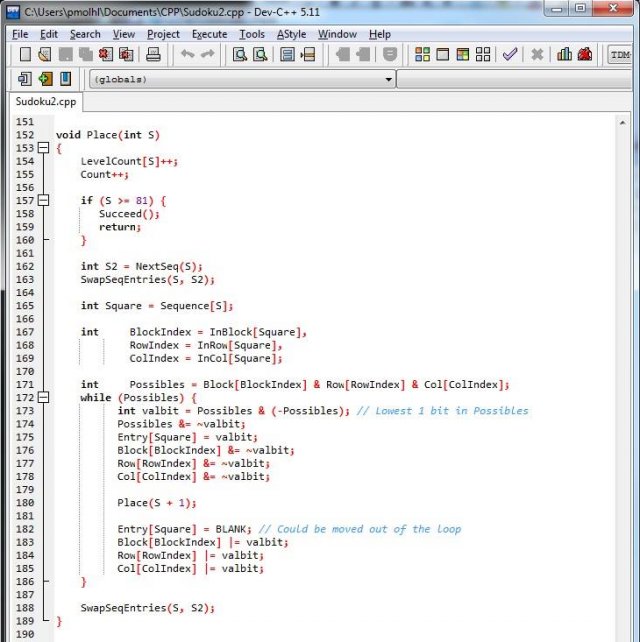Open Profile Analysis bar chart icon
640x642 pixels.
tap(564, 55)
